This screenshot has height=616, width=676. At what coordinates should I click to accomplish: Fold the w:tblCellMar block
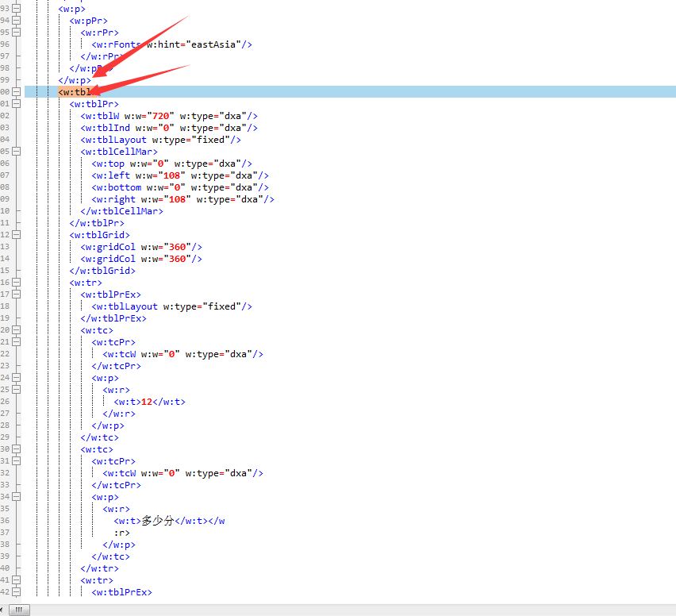[16, 152]
